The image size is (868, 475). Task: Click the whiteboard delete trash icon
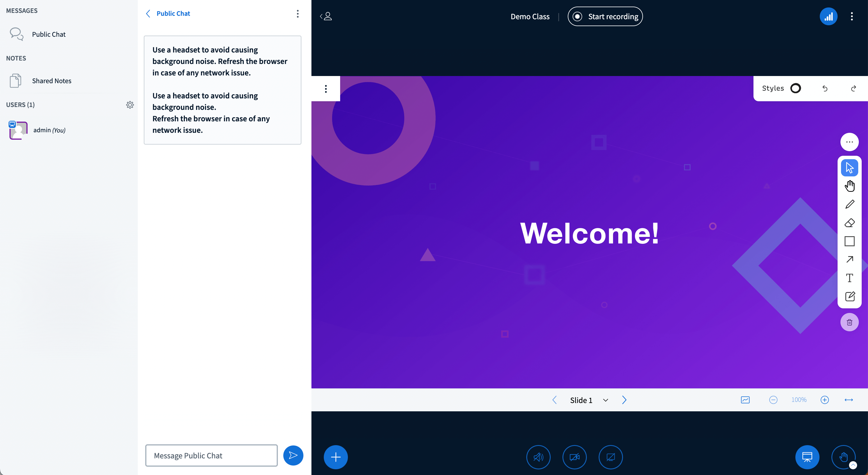click(x=849, y=322)
